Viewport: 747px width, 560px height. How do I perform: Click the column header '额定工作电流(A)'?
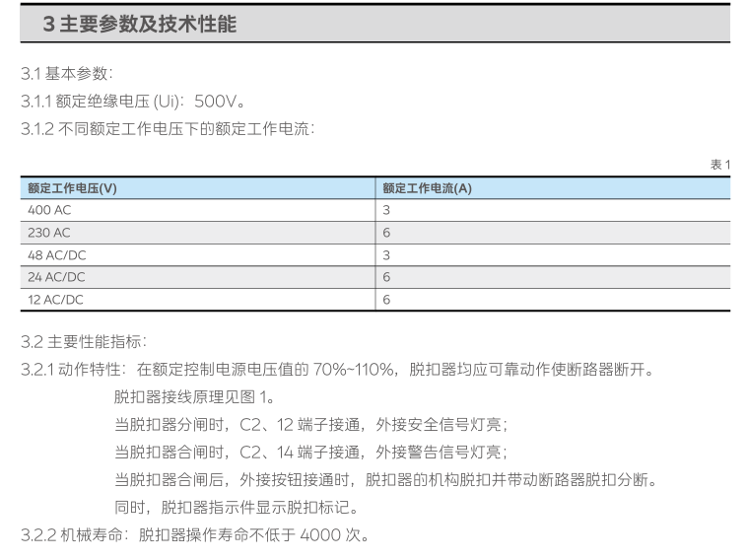click(428, 188)
